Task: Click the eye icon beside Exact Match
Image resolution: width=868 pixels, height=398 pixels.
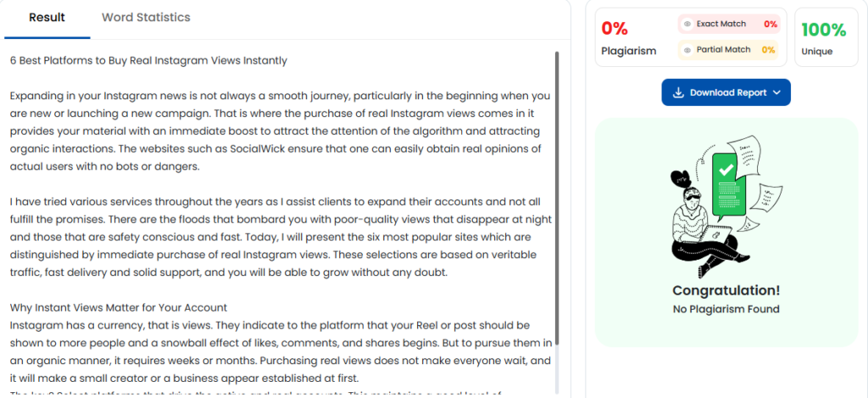Action: [x=687, y=25]
